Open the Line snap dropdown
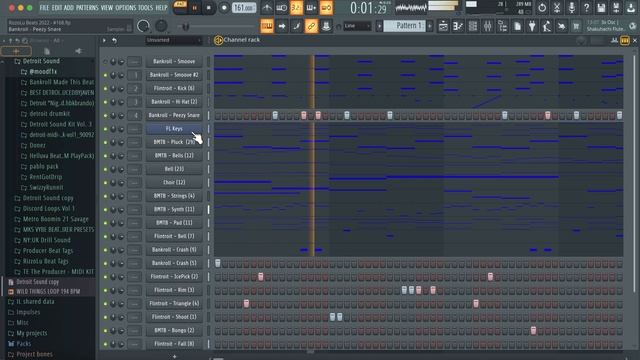The image size is (640, 360). coord(357,26)
